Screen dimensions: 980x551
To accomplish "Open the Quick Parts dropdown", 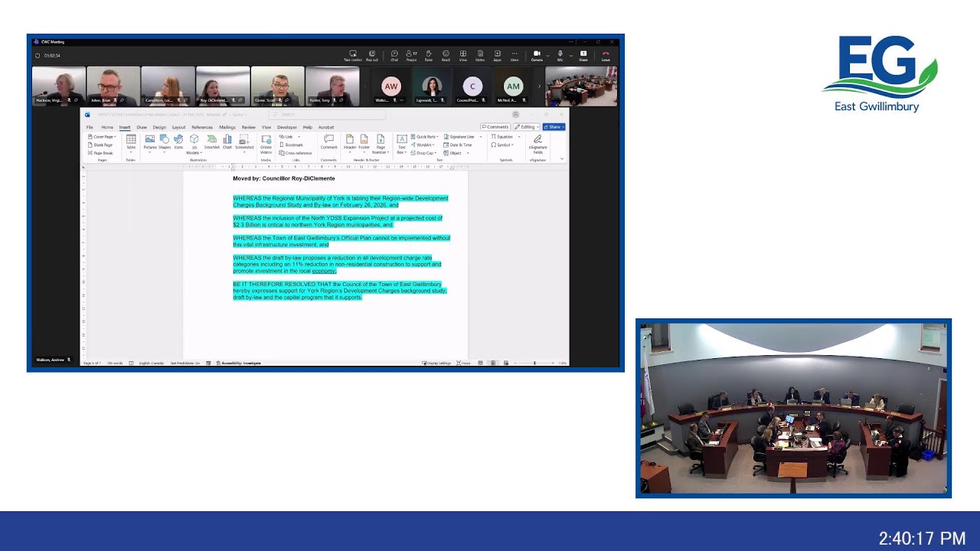I will (x=425, y=137).
